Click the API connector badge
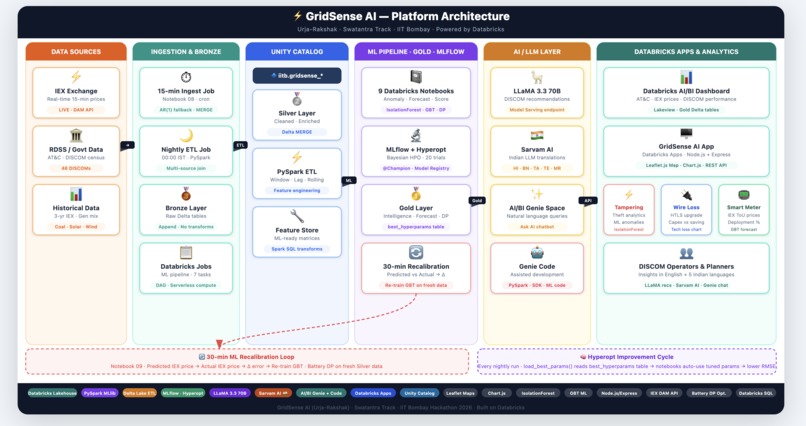 [x=588, y=200]
